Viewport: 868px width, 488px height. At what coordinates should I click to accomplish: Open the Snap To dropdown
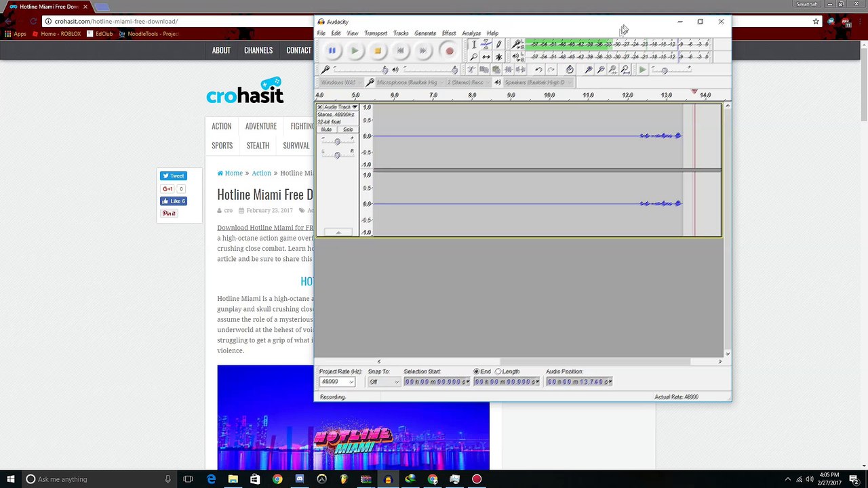point(384,382)
